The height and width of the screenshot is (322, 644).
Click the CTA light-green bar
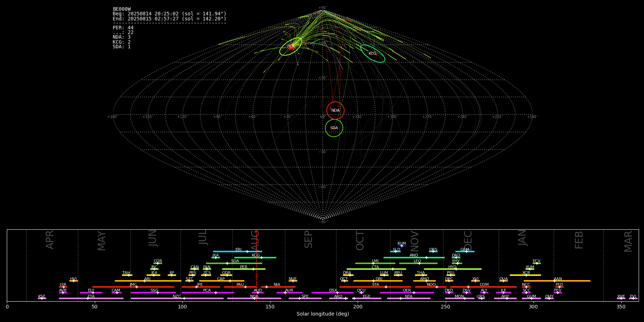tap(376, 269)
